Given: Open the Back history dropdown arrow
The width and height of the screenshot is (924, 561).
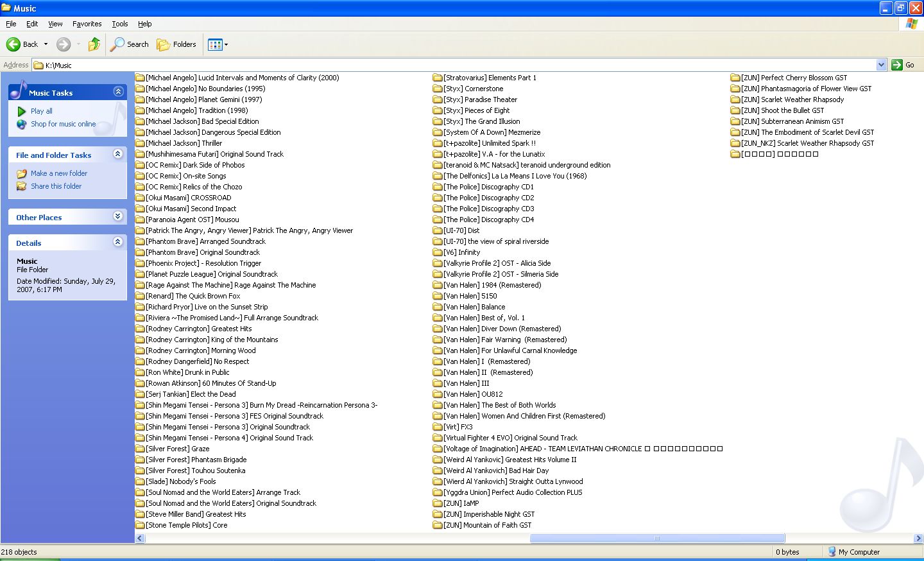Looking at the screenshot, I should coord(46,44).
